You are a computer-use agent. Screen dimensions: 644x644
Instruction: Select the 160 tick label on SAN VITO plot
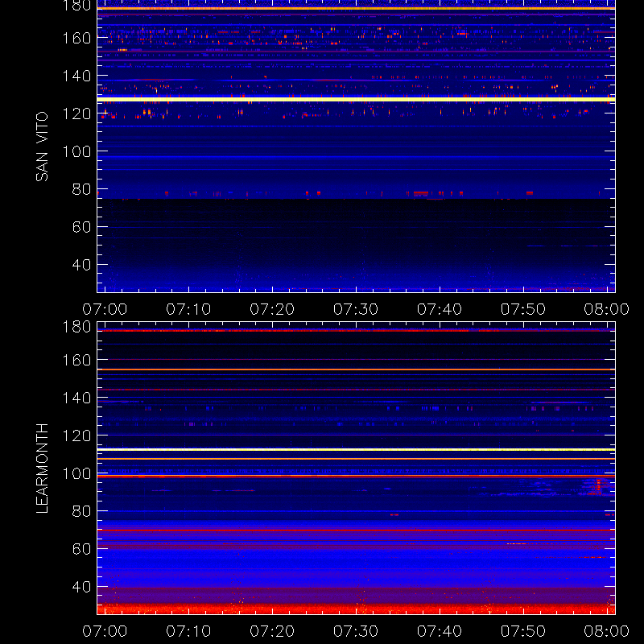76,38
